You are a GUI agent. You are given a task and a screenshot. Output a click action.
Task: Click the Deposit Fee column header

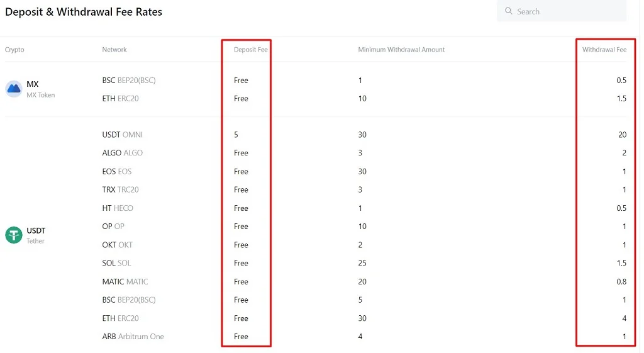250,50
